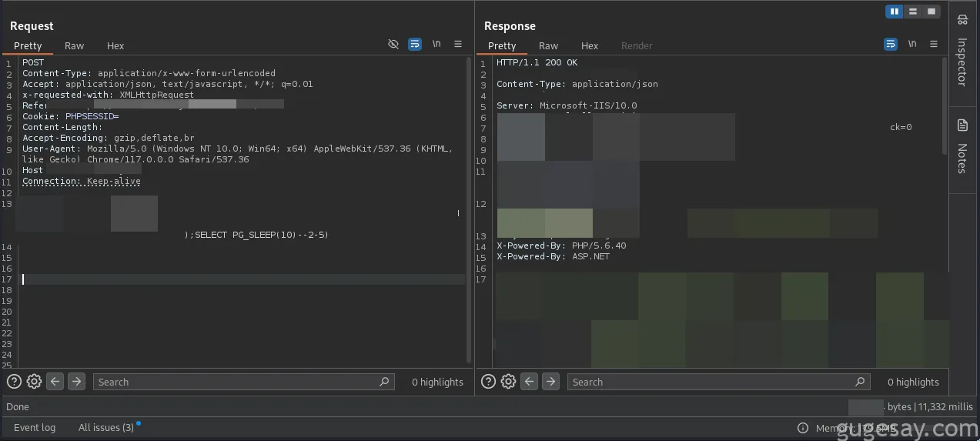This screenshot has height=441, width=980.
Task: Go to next match in Request search
Action: click(76, 382)
